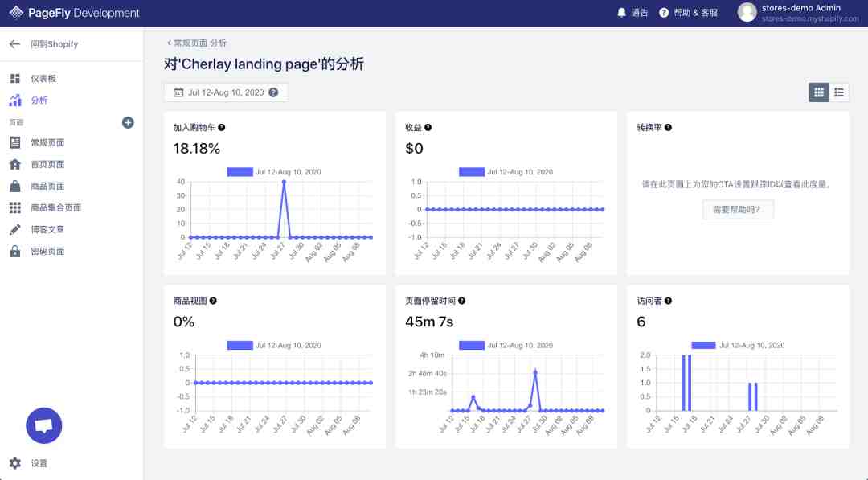
Task: Toggle the 访问者 chart legend series
Action: (x=737, y=345)
